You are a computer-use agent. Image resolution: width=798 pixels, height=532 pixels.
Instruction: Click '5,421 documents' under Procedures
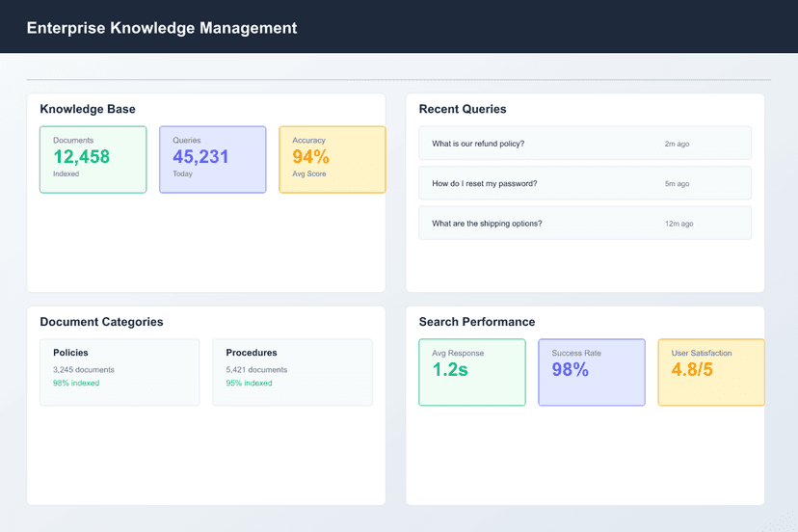[x=256, y=369]
